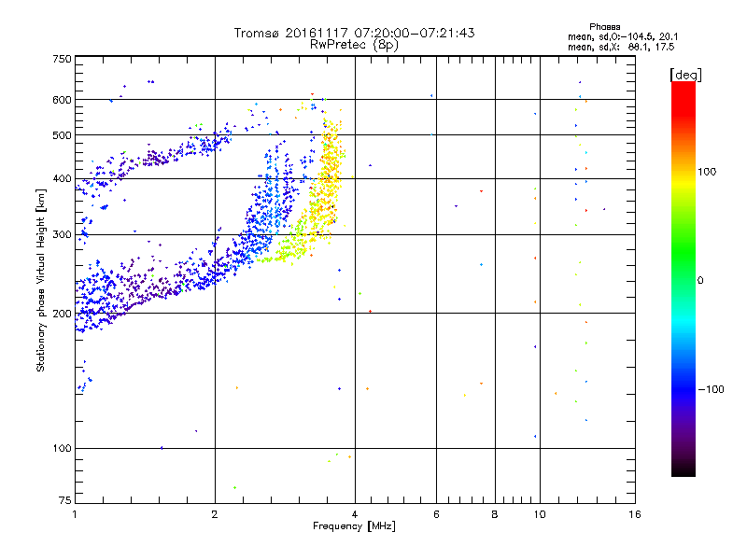
Task: Click the plot title 'Tromsø 20161117 07:20:00-07:21:43'
Action: click(x=354, y=33)
